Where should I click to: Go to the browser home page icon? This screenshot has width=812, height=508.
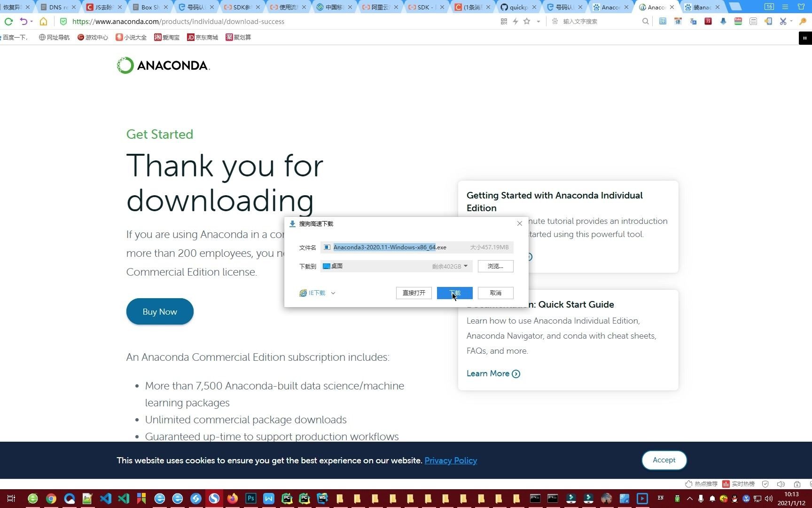tap(43, 21)
